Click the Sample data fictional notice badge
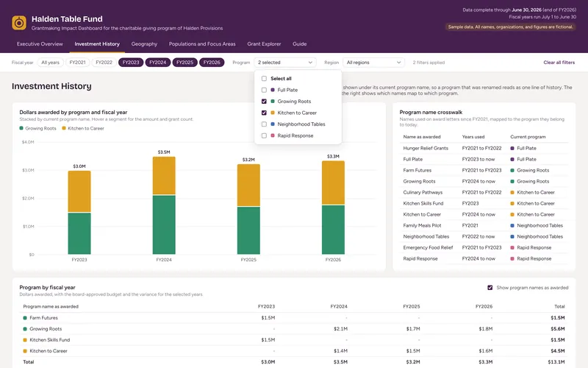The height and width of the screenshot is (368, 588). [510, 27]
